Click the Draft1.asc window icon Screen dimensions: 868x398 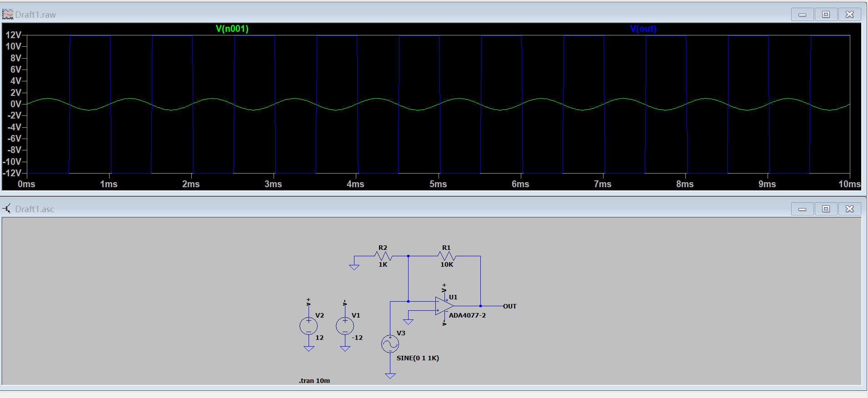click(x=7, y=209)
